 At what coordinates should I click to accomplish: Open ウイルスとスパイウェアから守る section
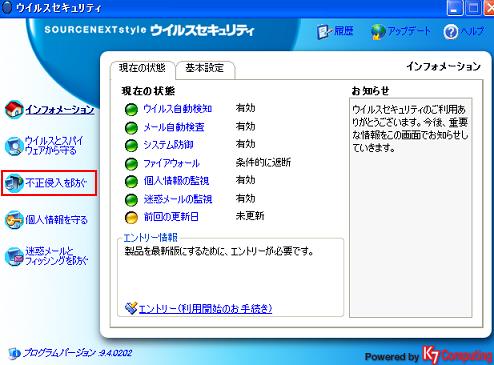point(54,145)
